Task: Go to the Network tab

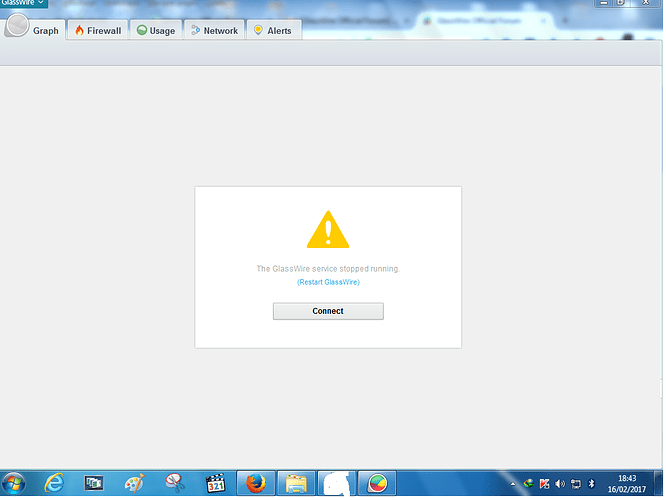Action: click(214, 31)
